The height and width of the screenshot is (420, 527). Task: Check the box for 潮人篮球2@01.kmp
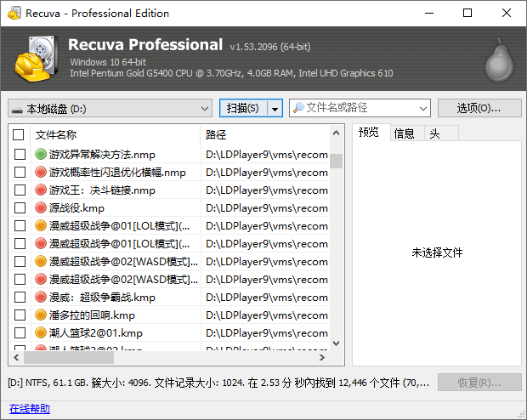tap(20, 332)
